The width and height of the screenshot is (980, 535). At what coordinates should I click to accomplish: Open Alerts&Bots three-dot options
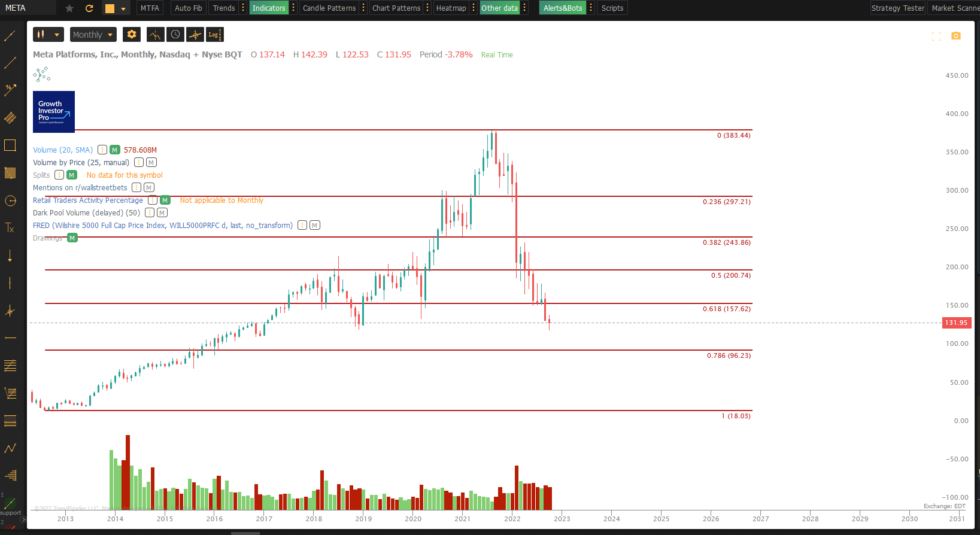pyautogui.click(x=591, y=8)
